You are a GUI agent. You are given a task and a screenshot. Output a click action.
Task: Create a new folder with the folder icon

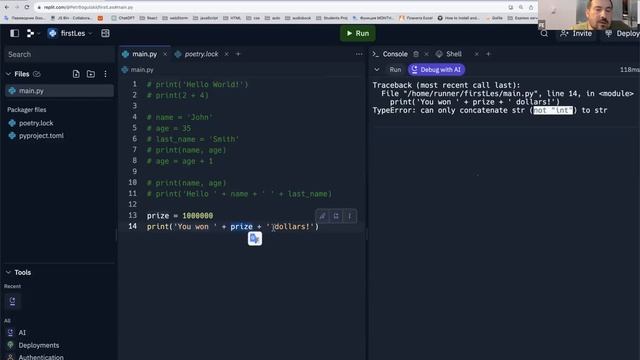click(x=91, y=74)
